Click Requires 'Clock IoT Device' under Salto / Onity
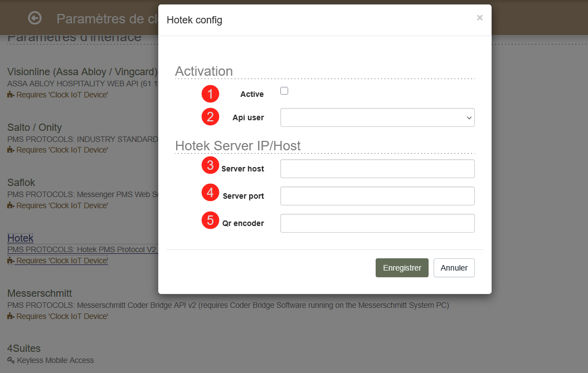Viewport: 588px width, 373px height. point(62,150)
